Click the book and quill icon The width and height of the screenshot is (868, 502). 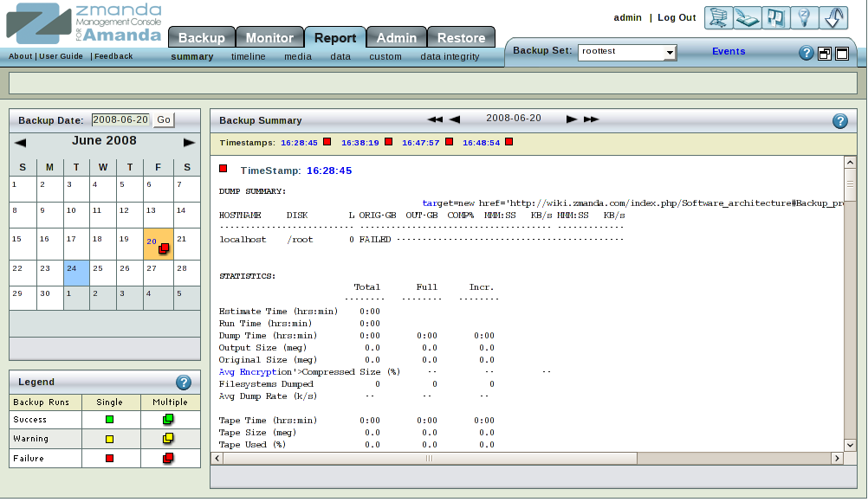(x=748, y=17)
